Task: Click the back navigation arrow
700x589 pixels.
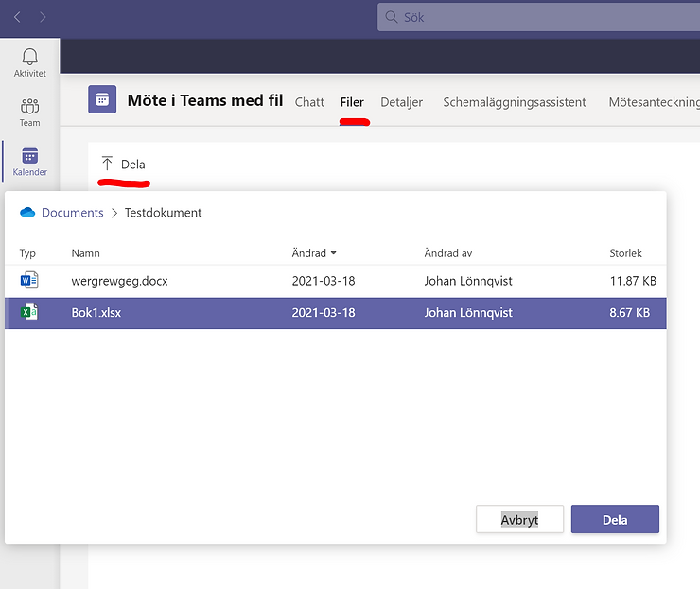Action: click(x=18, y=17)
